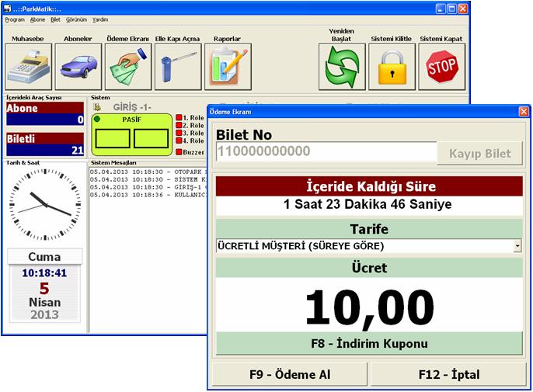Toggle the 1. Röle red indicator
This screenshot has height=392, width=533.
[179, 118]
